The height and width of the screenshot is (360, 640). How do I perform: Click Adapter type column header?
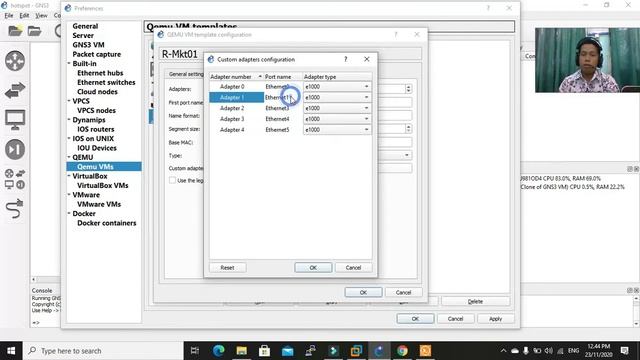[x=337, y=77]
